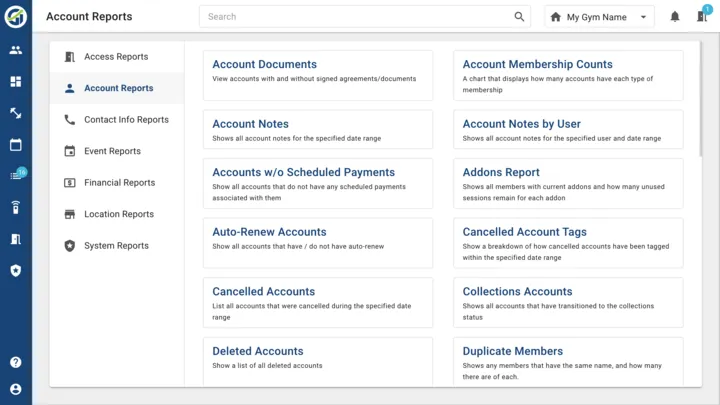The width and height of the screenshot is (720, 405).
Task: Open the Dashboard grid icon in sidebar
Action: click(x=16, y=82)
